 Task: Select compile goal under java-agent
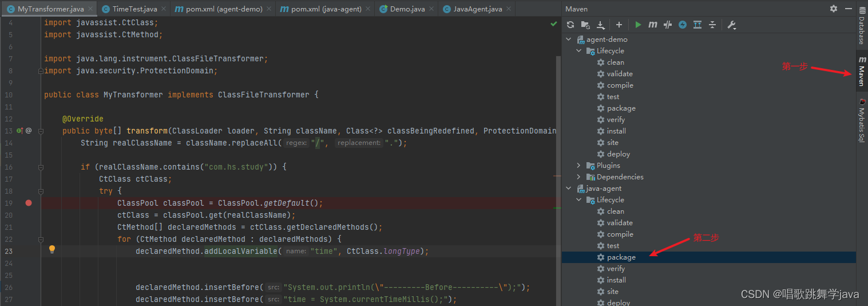(x=620, y=234)
